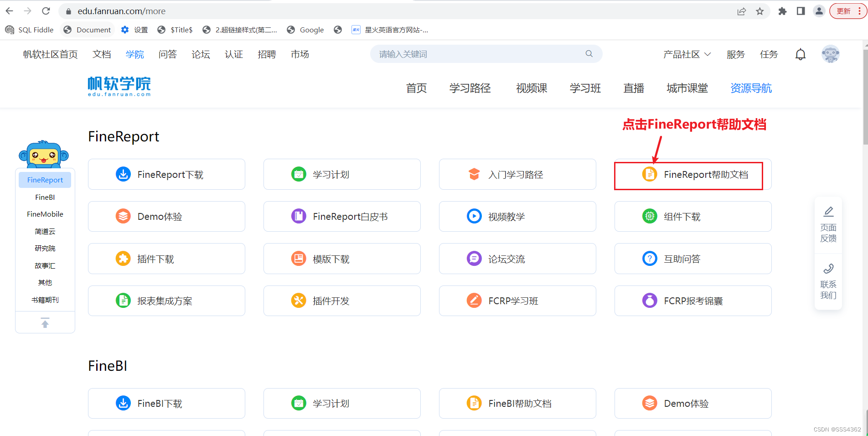Click the FineReport下载 download icon
The image size is (868, 436).
click(123, 174)
